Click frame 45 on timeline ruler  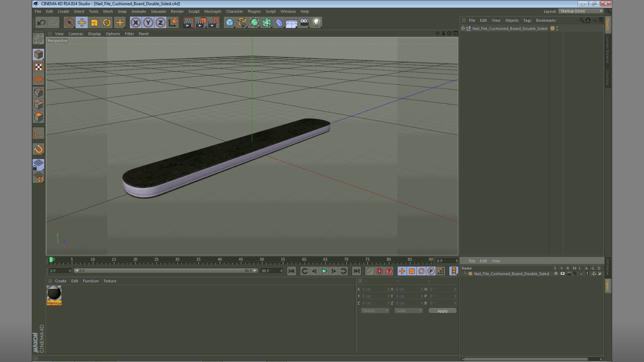(x=241, y=260)
